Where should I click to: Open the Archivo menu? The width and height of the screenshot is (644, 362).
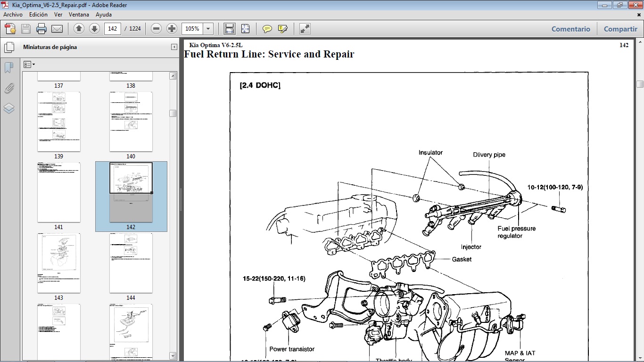coord(13,15)
